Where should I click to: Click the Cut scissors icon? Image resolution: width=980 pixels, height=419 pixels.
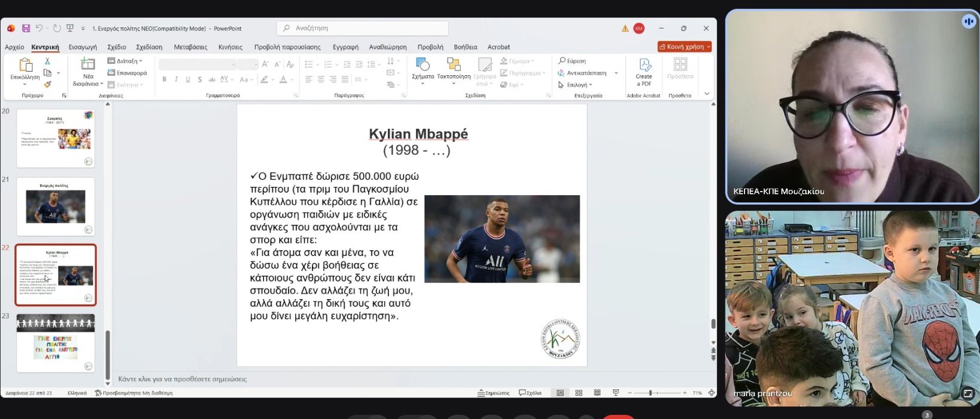click(47, 61)
